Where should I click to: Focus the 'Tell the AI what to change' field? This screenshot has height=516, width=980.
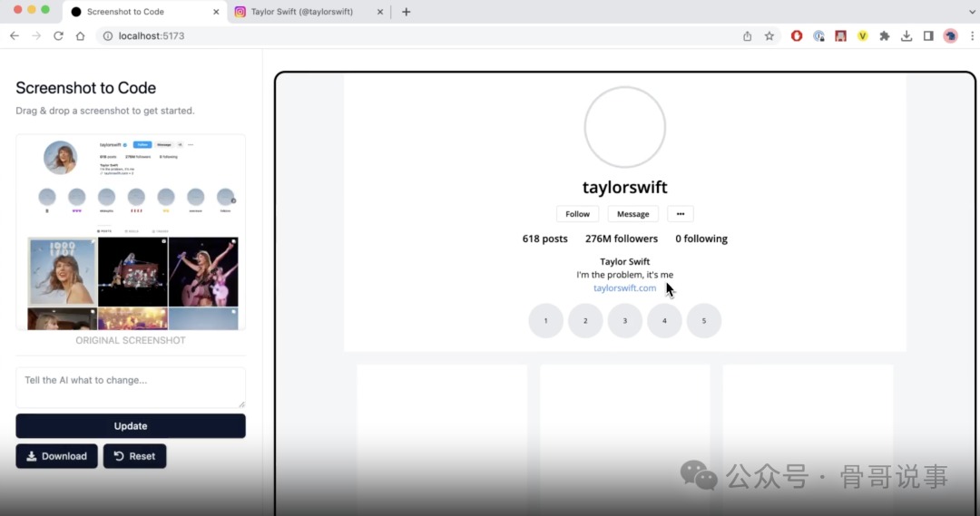(131, 387)
